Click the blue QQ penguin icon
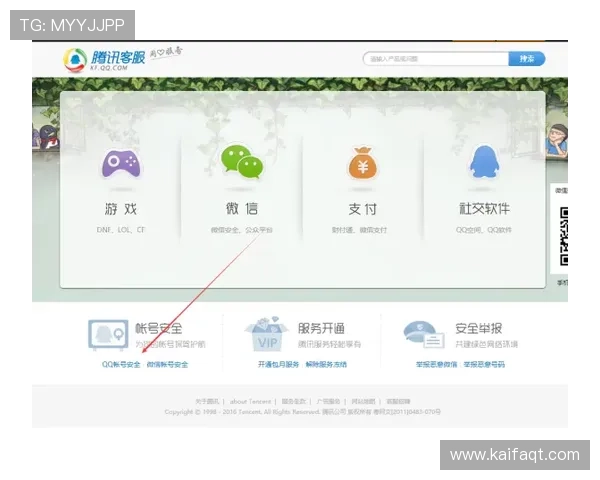The width and height of the screenshot is (600, 480). pyautogui.click(x=484, y=162)
